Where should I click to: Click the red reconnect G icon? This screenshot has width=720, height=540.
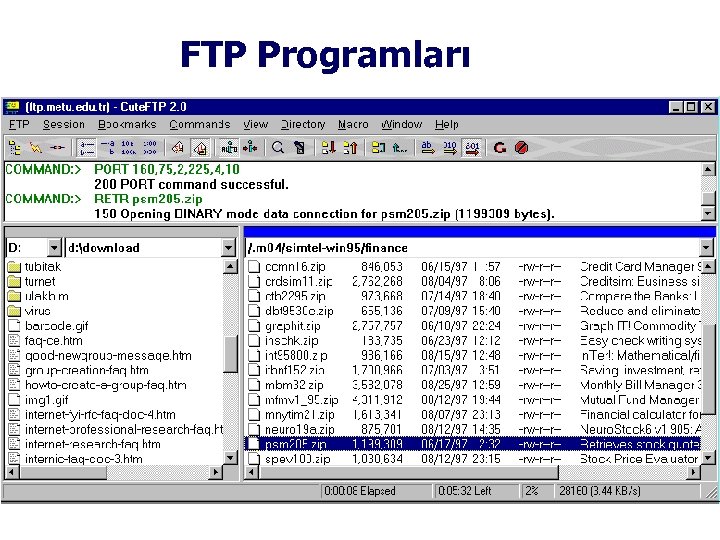coord(500,148)
